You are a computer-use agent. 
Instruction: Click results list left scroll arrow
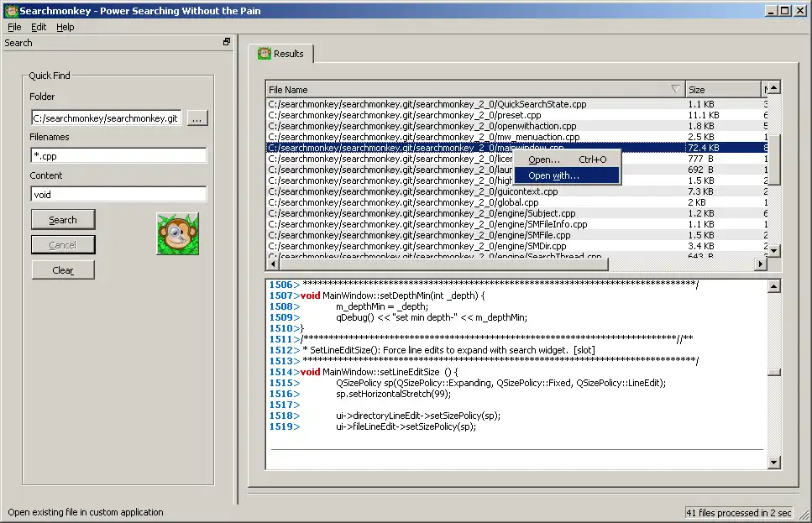click(x=273, y=264)
